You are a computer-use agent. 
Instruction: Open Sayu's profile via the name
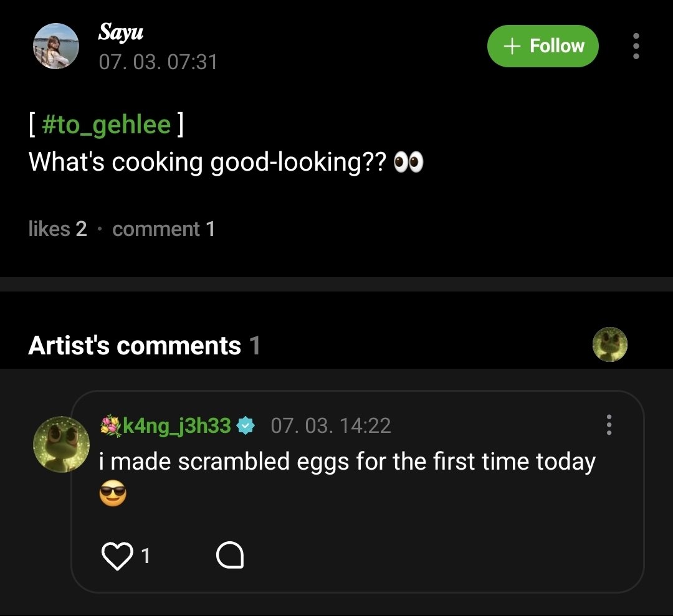pyautogui.click(x=121, y=32)
